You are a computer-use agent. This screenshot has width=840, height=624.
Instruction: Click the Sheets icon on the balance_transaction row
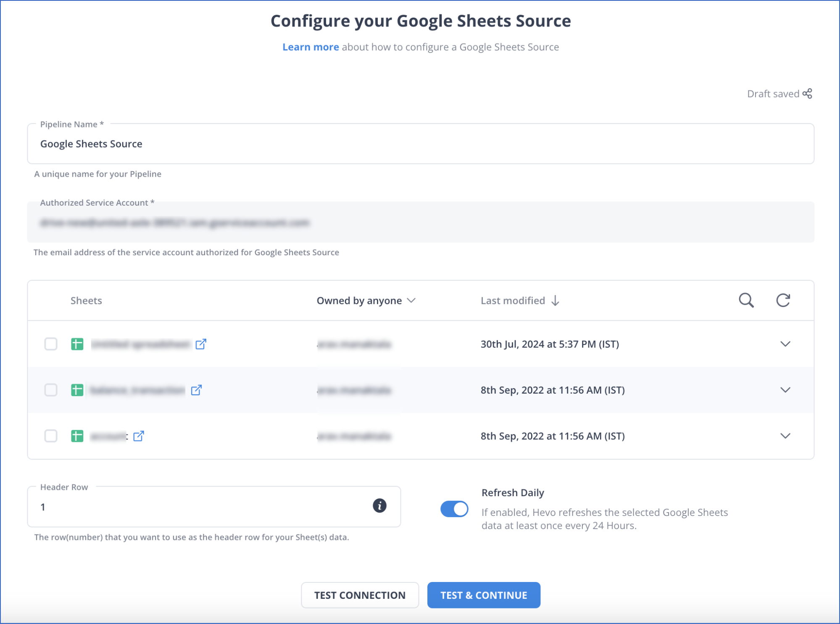[x=76, y=390]
